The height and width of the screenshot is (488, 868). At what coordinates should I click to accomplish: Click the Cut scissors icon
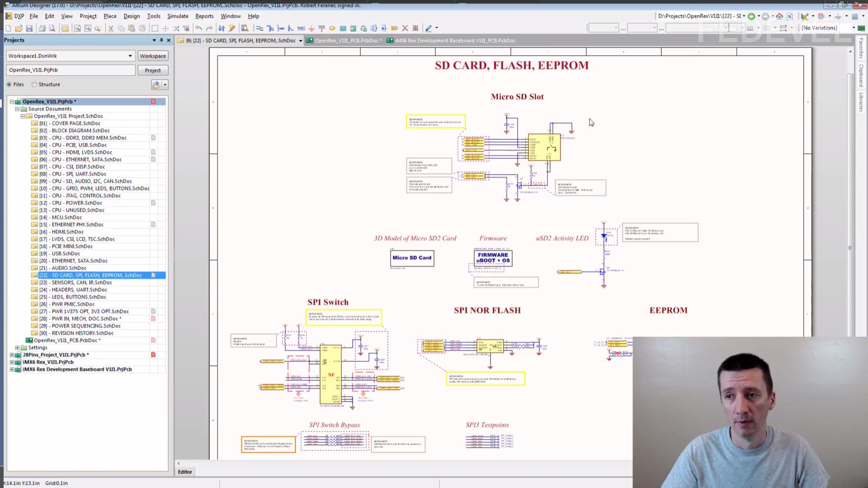[111, 28]
